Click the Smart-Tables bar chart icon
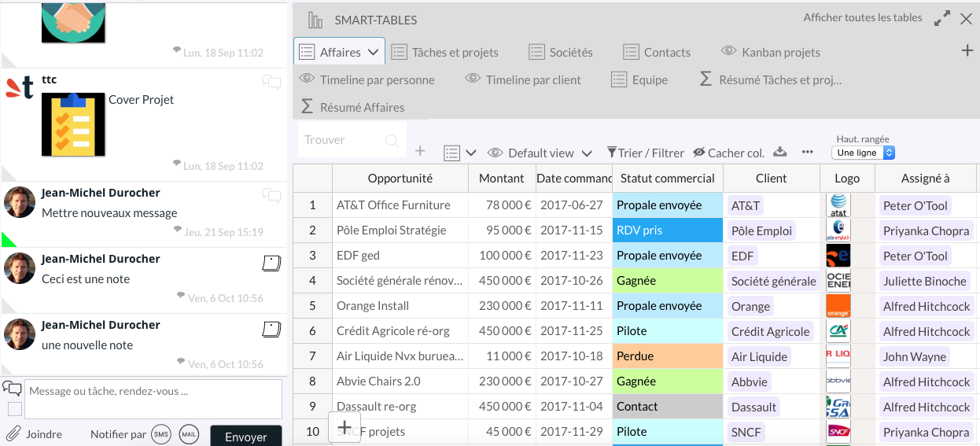 315,20
